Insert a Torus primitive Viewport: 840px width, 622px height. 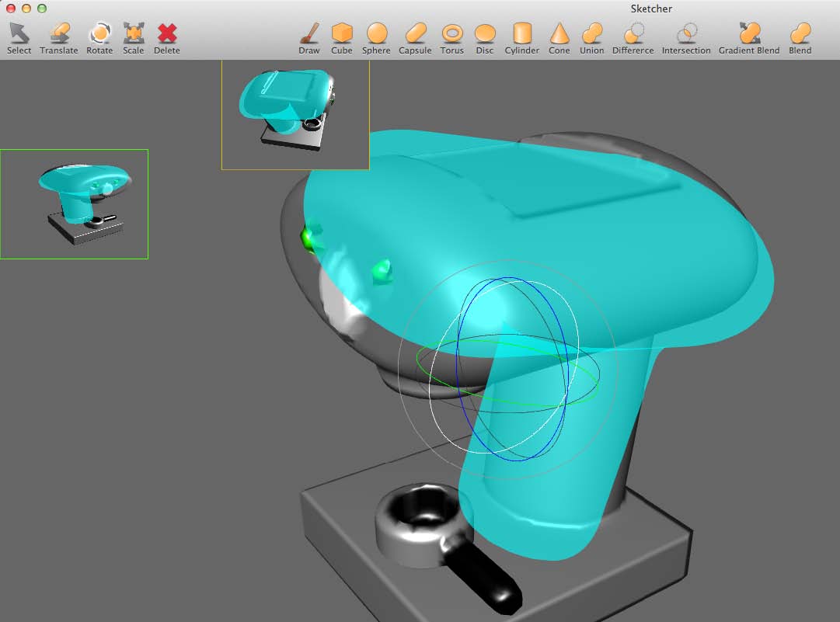452,39
